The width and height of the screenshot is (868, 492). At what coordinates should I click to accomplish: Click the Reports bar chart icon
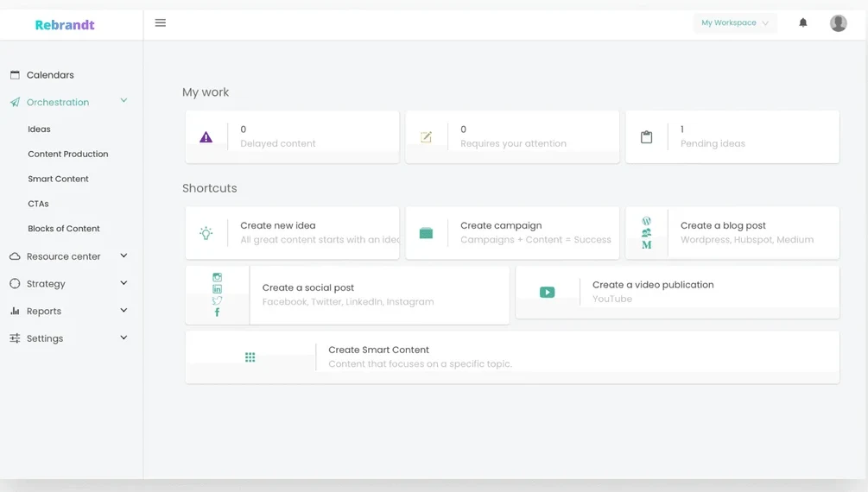15,311
